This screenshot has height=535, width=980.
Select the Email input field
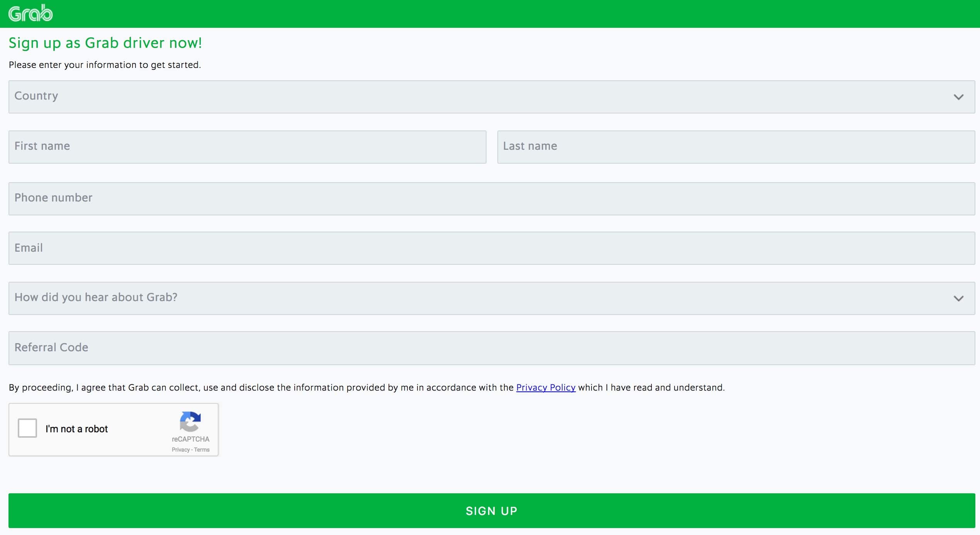[492, 248]
